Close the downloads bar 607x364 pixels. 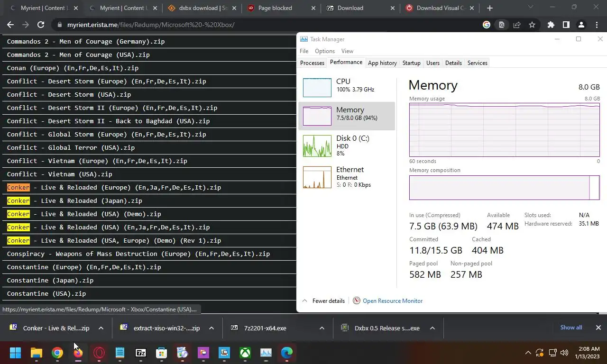point(598,328)
